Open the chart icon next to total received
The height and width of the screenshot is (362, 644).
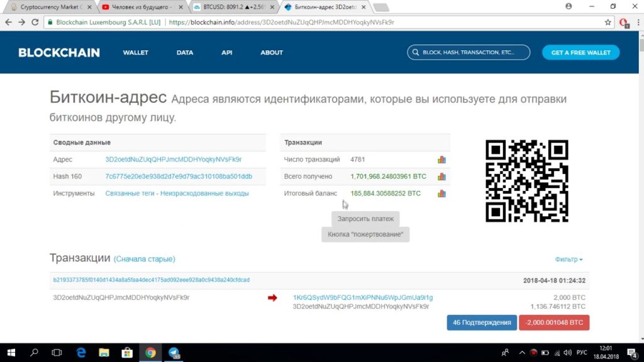click(x=441, y=177)
